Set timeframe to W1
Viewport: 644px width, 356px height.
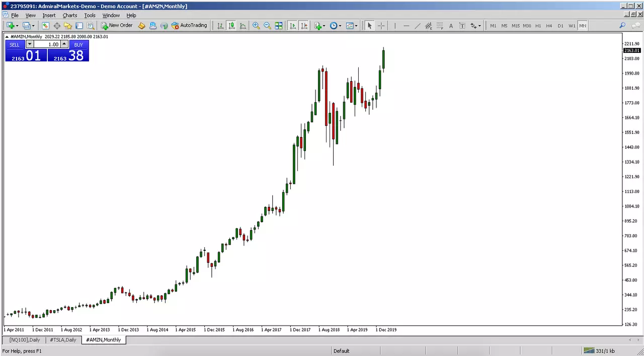(572, 26)
